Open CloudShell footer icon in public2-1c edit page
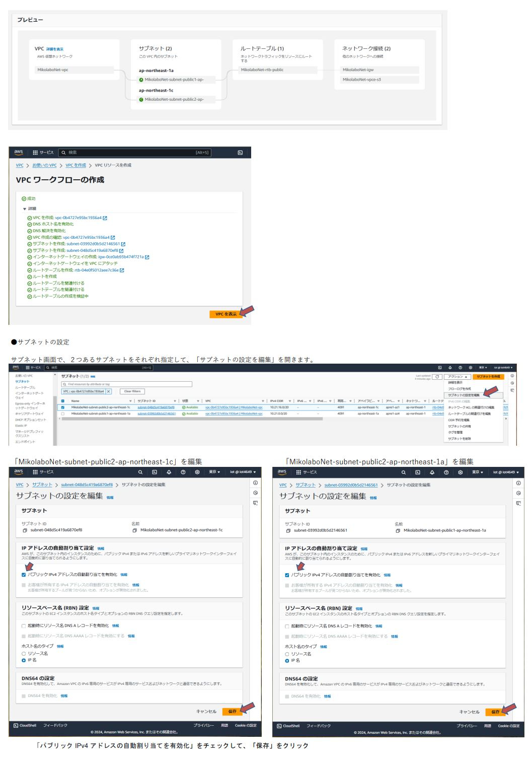 tap(16, 726)
